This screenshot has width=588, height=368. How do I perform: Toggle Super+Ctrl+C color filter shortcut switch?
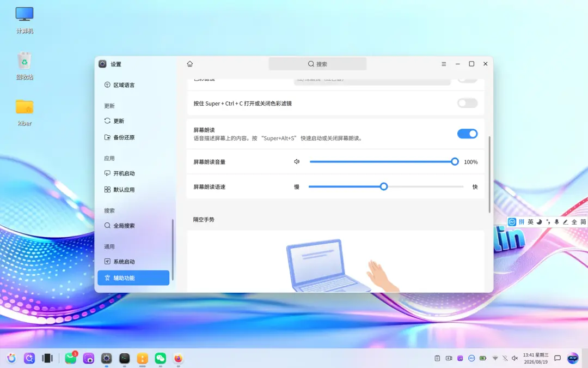pos(467,103)
